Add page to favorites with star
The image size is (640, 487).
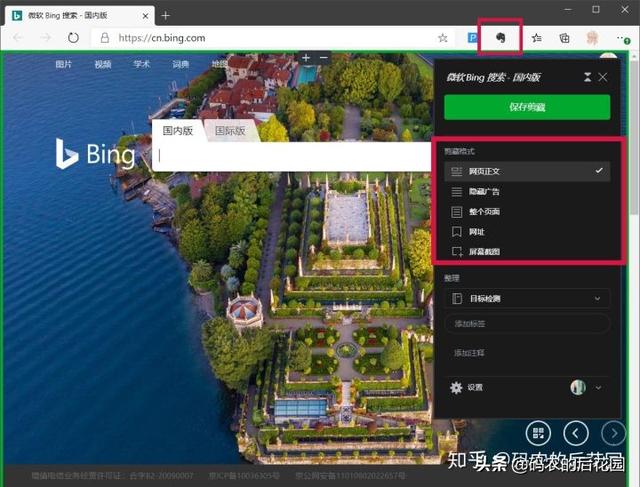pos(442,38)
